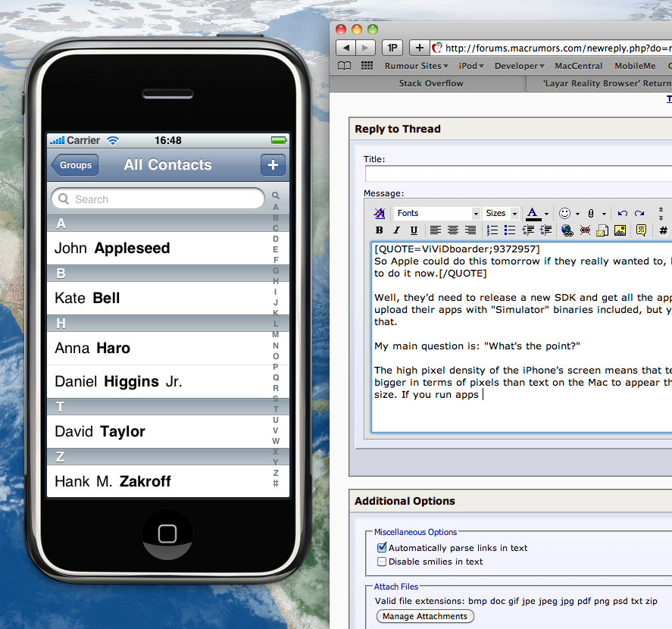Switch to Layar Reality Browser tab

point(600,83)
